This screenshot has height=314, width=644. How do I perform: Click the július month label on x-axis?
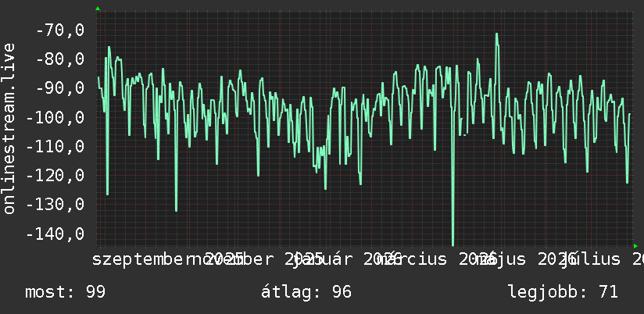pyautogui.click(x=591, y=259)
